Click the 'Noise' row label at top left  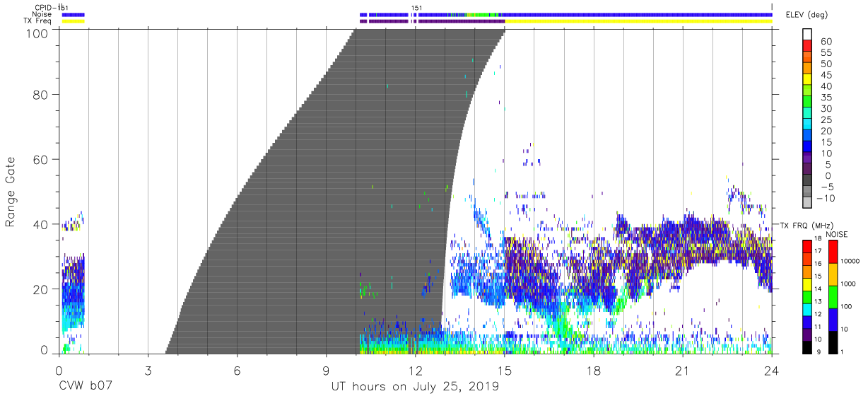(42, 14)
